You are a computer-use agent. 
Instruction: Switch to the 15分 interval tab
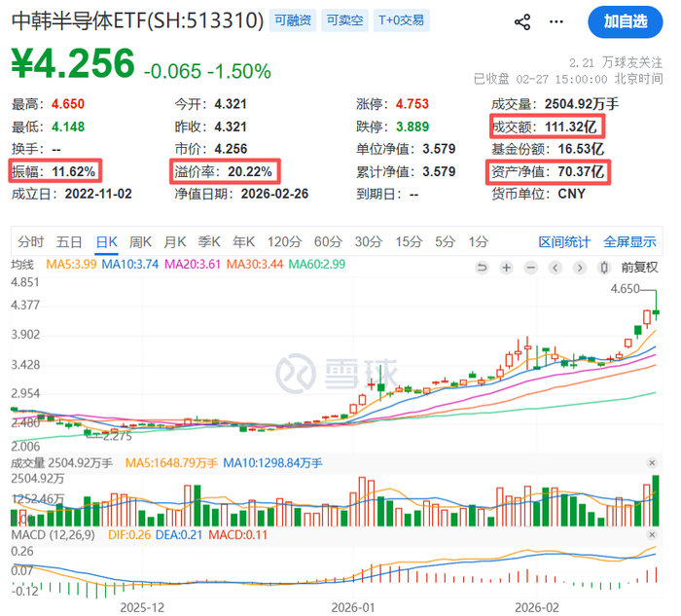pos(409,241)
